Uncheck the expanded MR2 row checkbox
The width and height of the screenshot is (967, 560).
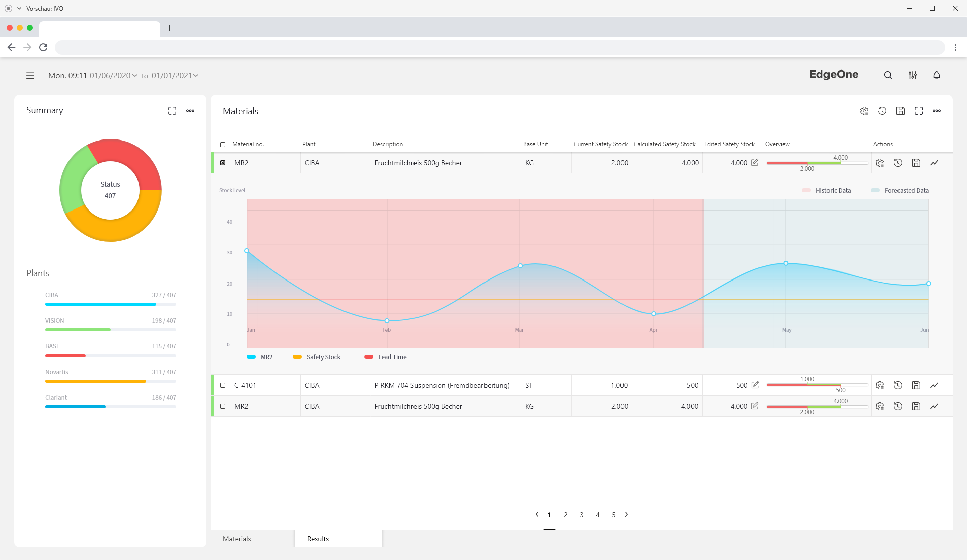pos(223,163)
